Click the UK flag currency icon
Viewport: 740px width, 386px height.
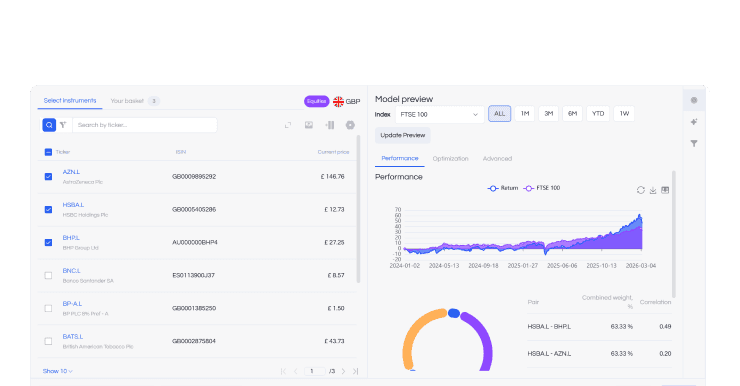(338, 101)
